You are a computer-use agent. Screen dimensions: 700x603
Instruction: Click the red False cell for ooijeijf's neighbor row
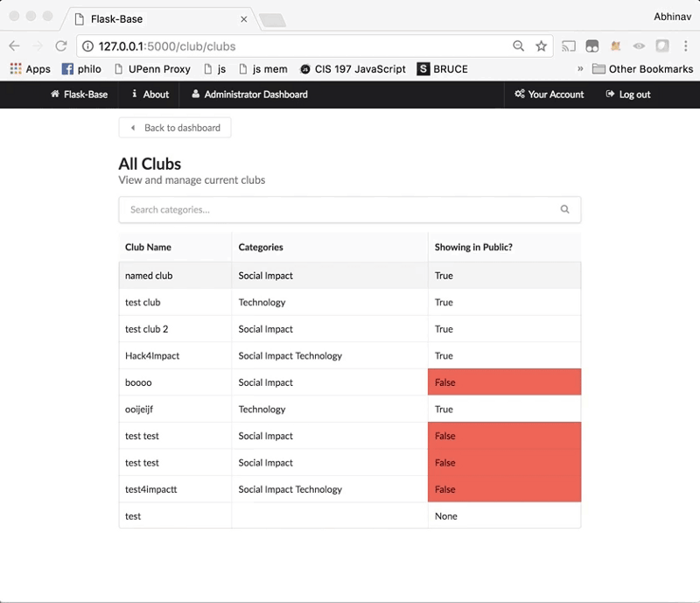coord(503,436)
